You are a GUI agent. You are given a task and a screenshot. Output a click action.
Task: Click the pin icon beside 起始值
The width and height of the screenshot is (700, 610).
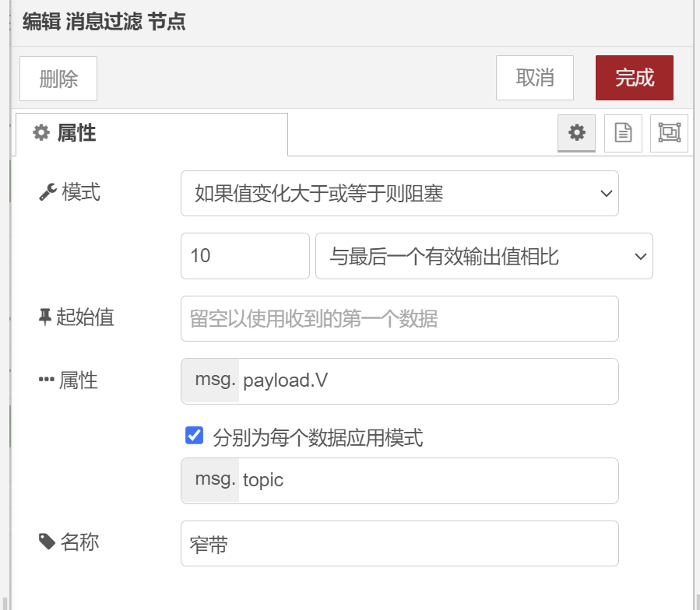pyautogui.click(x=45, y=317)
